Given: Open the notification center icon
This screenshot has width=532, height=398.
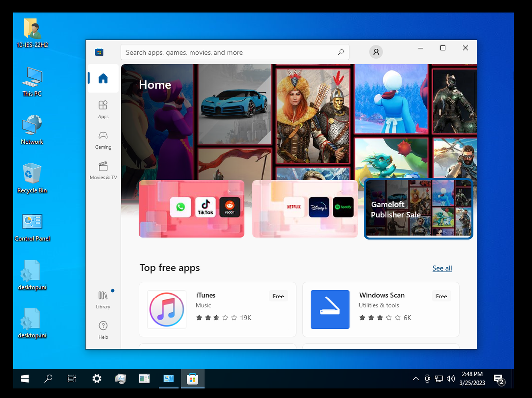Looking at the screenshot, I should point(499,379).
